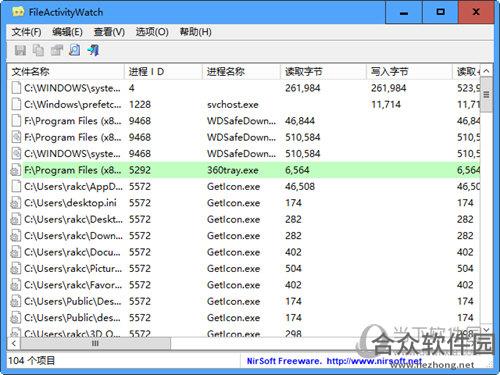Sort by 进程名称 column header
The image size is (500, 375).
click(x=241, y=71)
